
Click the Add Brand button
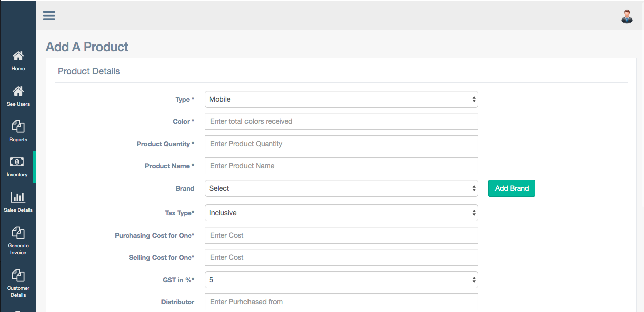click(x=512, y=188)
